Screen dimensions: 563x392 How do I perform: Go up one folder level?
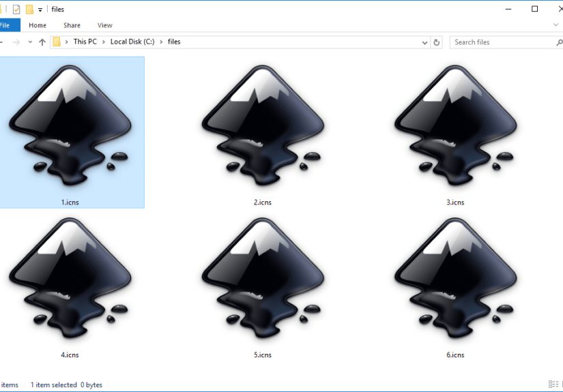[x=42, y=42]
